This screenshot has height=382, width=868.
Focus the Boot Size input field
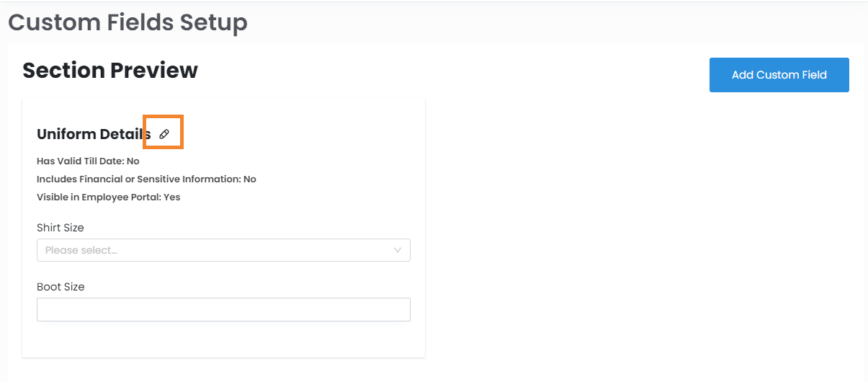(223, 309)
